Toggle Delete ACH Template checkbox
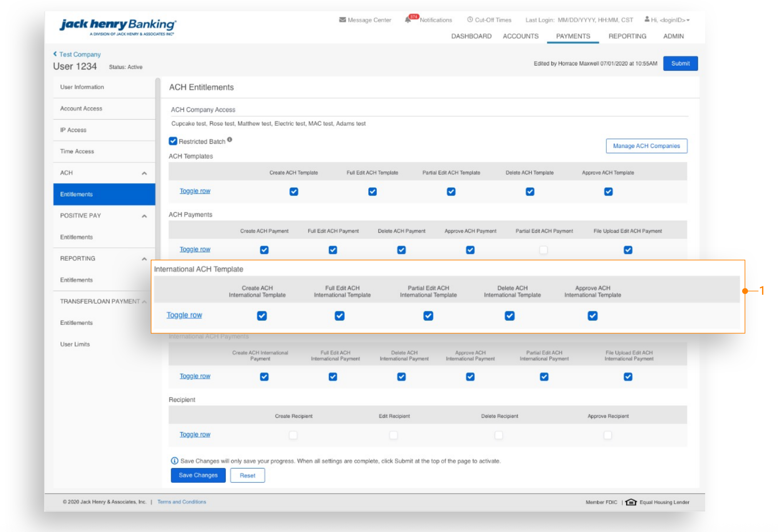This screenshot has height=532, width=778. tap(530, 191)
